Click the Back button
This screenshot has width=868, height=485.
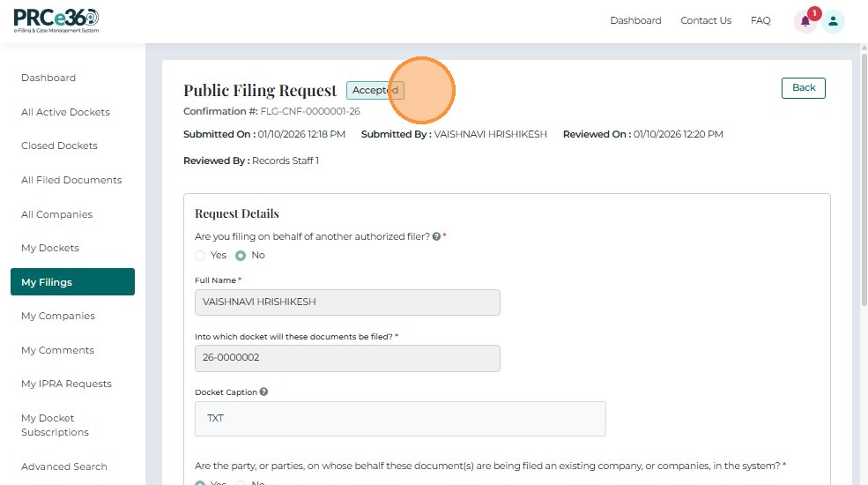pos(804,88)
